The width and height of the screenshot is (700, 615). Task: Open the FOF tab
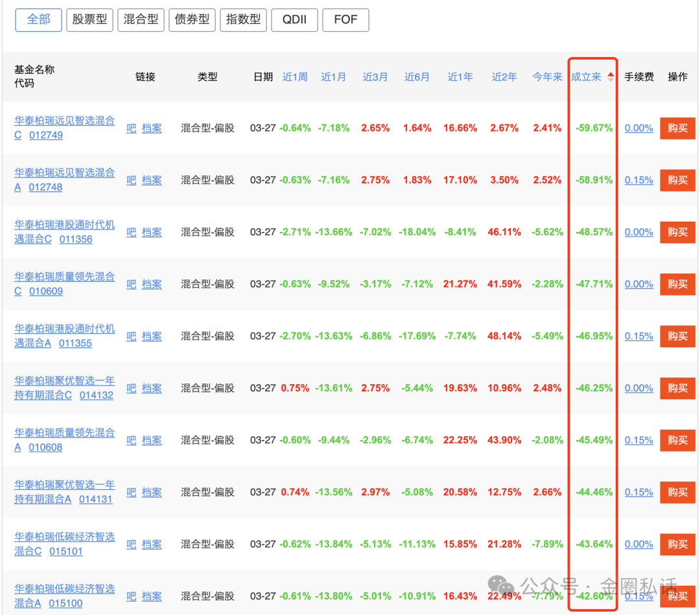[x=345, y=19]
